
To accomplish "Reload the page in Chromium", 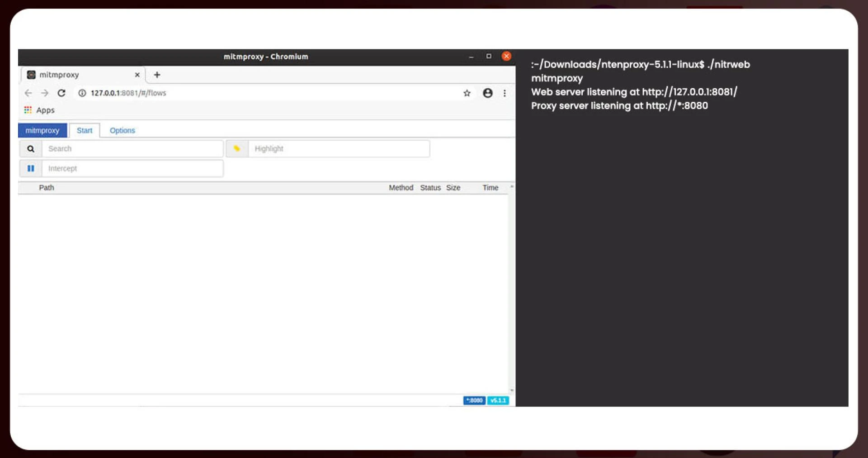I will coord(61,93).
